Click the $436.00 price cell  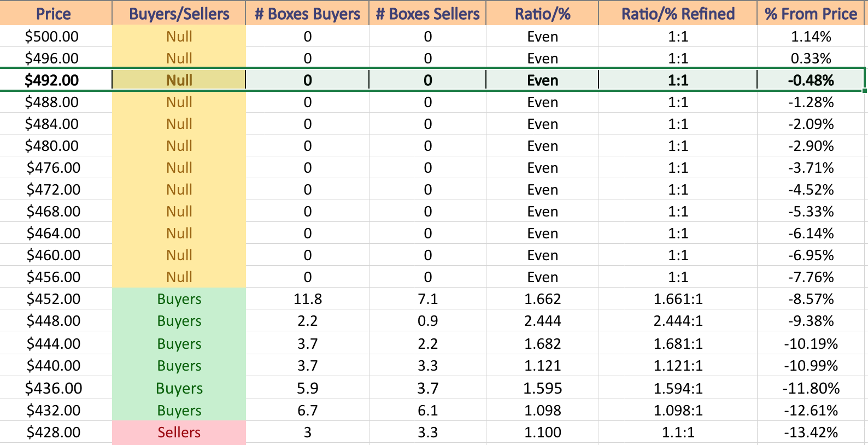(56, 388)
